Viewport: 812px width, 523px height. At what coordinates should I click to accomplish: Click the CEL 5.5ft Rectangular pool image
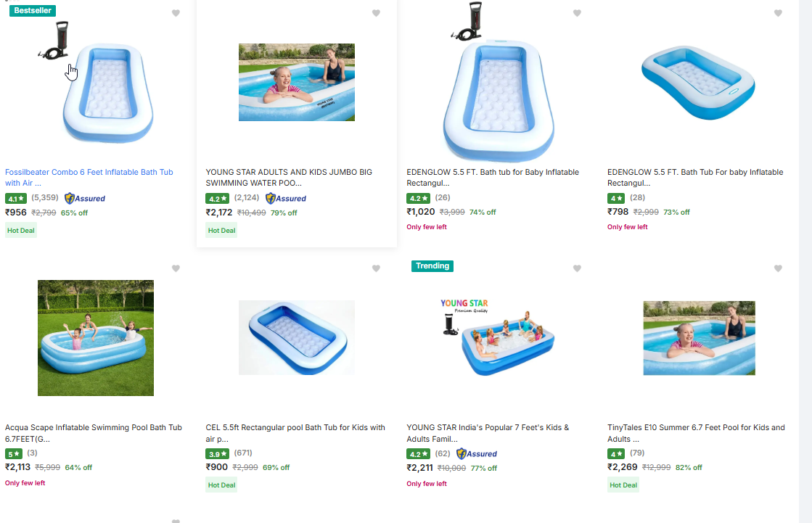[x=297, y=338]
